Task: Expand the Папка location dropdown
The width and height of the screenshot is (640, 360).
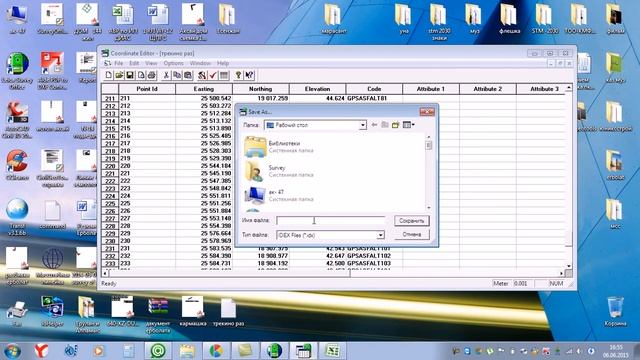Action: click(x=362, y=125)
